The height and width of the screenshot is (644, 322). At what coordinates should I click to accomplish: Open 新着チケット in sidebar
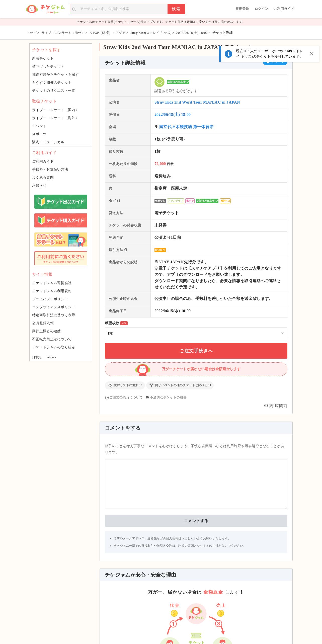pyautogui.click(x=43, y=59)
